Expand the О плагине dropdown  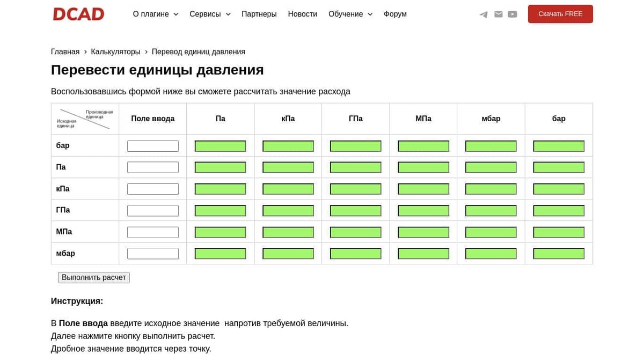click(x=156, y=14)
